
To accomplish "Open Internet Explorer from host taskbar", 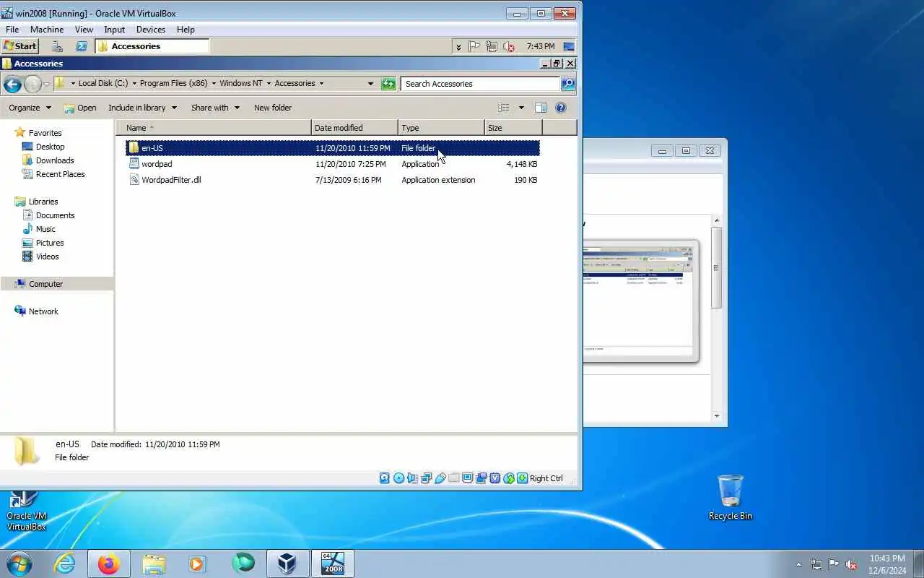I will tap(65, 564).
